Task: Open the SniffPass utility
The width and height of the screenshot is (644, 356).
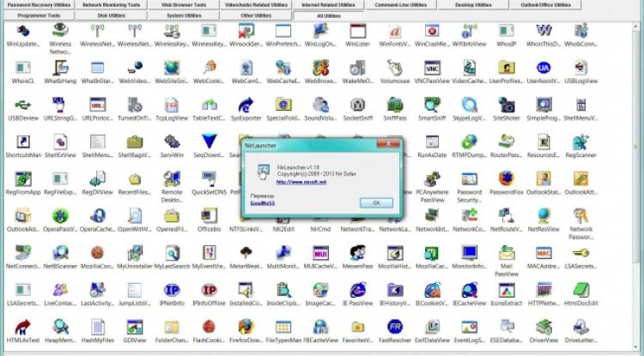Action: [x=395, y=106]
